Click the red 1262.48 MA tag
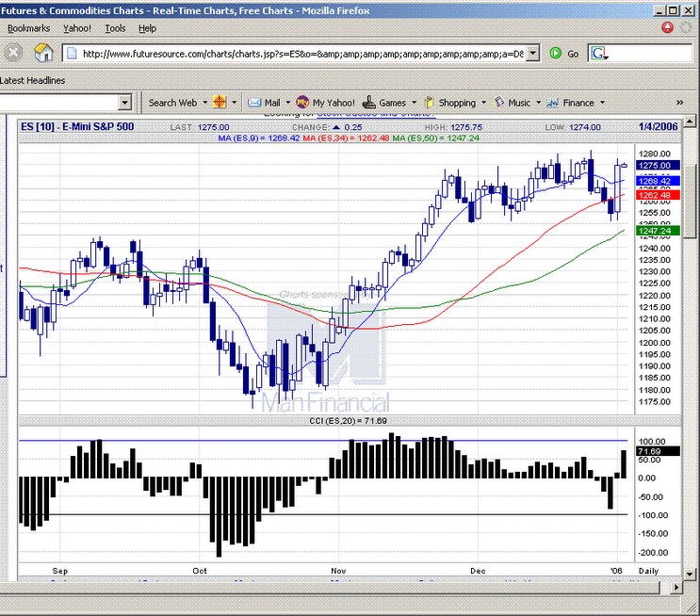 (x=658, y=195)
